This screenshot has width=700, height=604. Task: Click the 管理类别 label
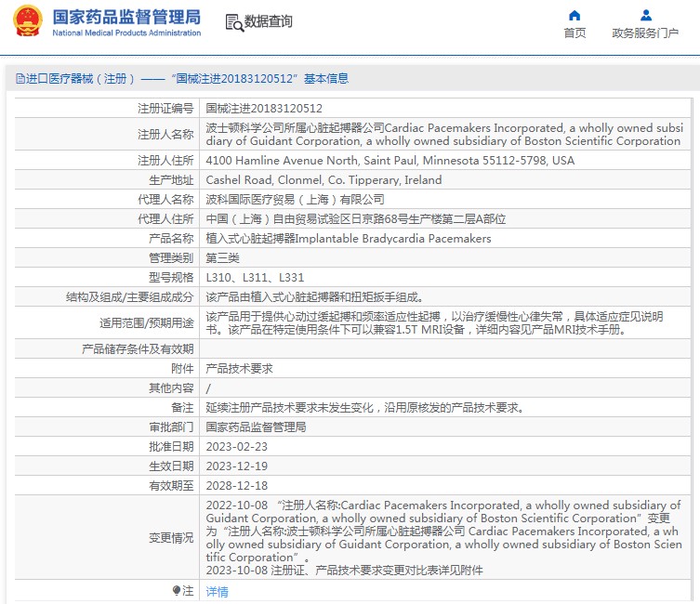[x=171, y=258]
